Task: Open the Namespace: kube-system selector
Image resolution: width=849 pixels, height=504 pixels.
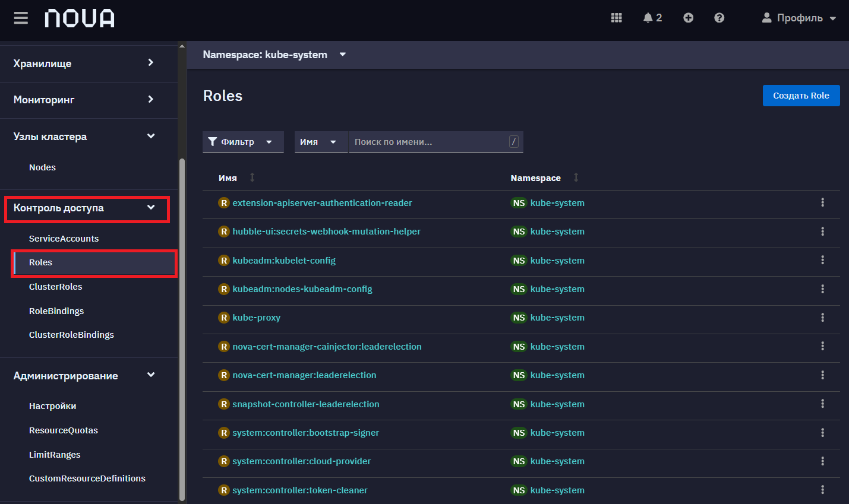Action: point(274,55)
